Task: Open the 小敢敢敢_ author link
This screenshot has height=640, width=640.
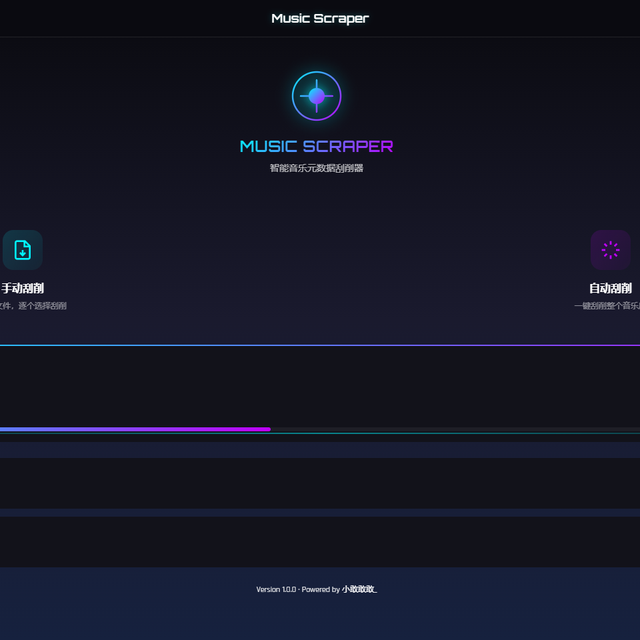Action: [x=360, y=589]
